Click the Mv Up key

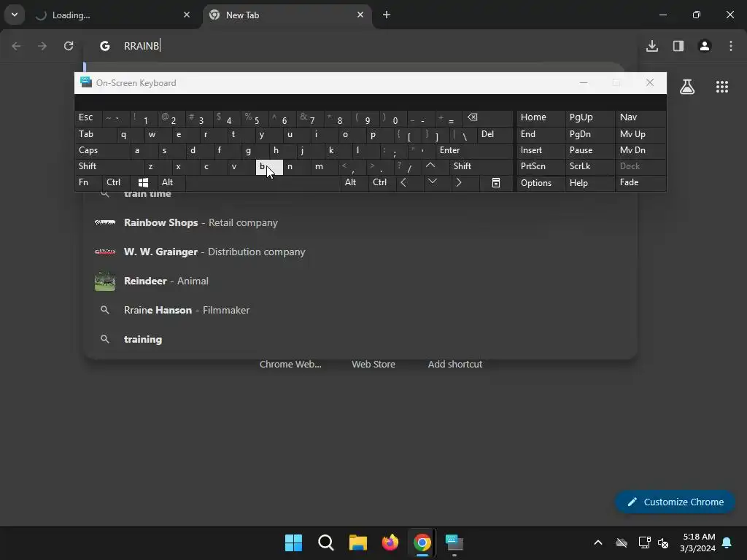pyautogui.click(x=640, y=134)
